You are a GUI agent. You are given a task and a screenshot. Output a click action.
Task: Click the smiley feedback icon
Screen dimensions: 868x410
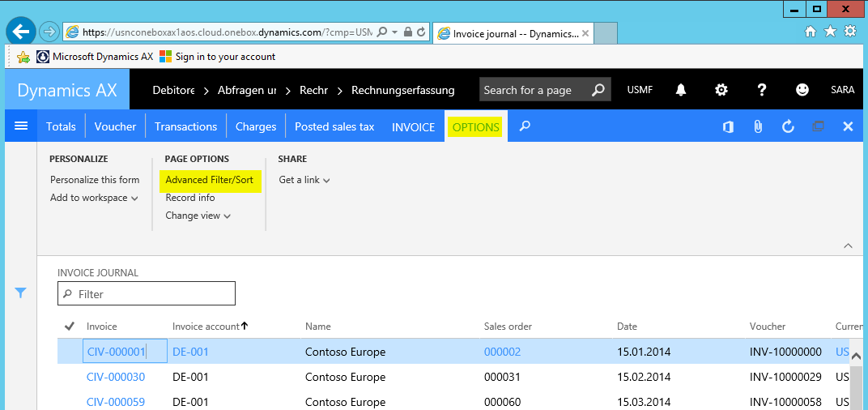[802, 90]
